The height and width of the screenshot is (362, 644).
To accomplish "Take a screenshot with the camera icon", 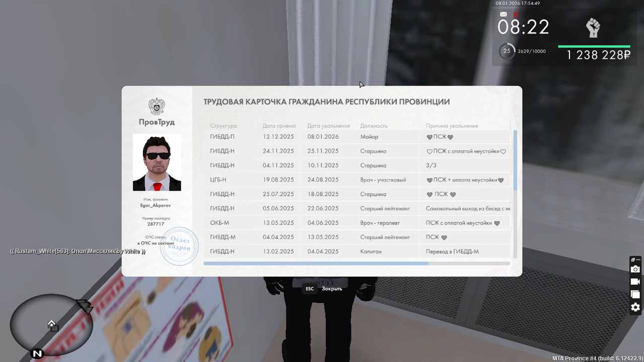I will pos(635,269).
